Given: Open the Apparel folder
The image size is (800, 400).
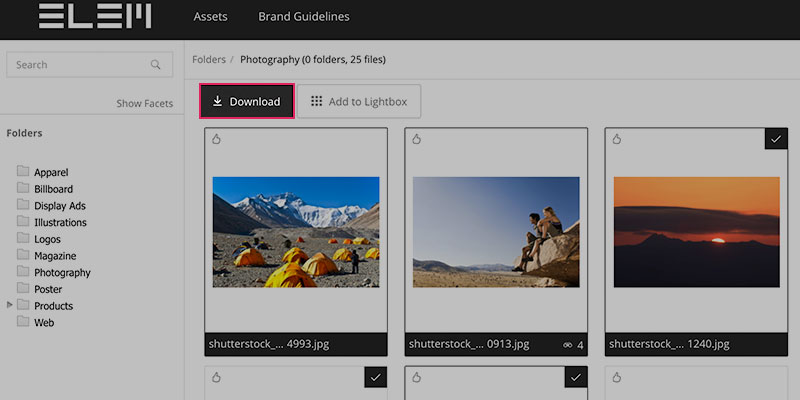Looking at the screenshot, I should pyautogui.click(x=51, y=172).
